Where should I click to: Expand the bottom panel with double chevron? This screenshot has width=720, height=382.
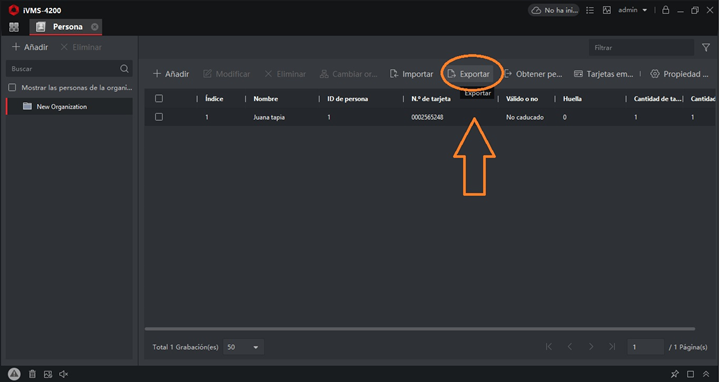[706, 374]
